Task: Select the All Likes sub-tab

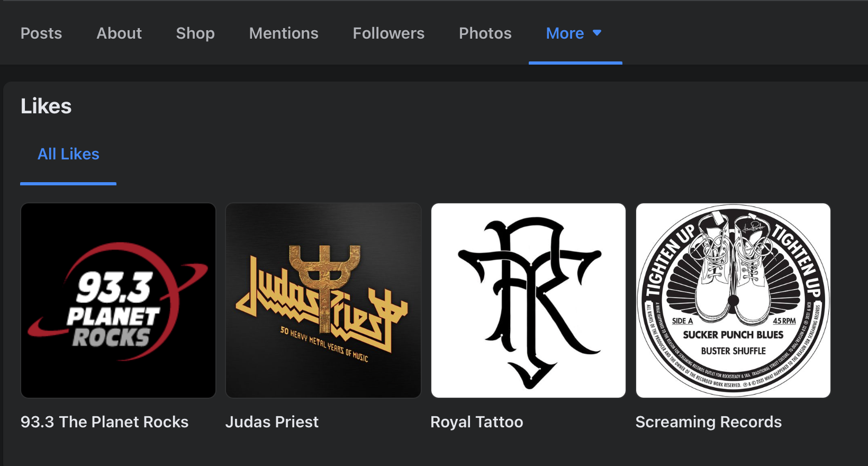Action: tap(68, 154)
